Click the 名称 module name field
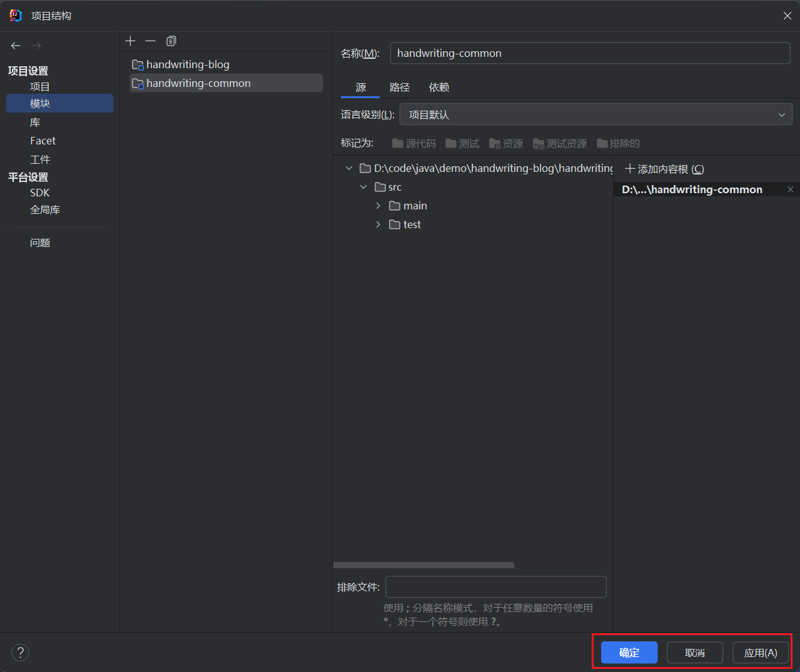This screenshot has width=800, height=672. [x=590, y=53]
